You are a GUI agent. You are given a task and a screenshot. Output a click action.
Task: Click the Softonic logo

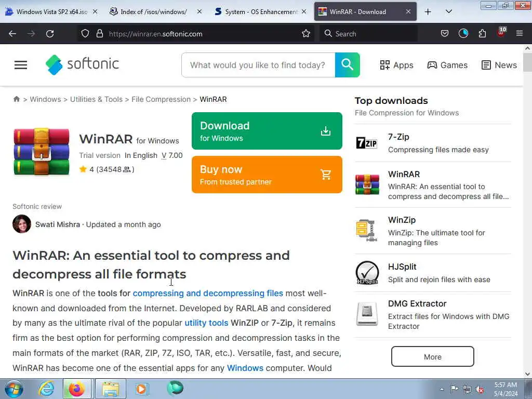[82, 64]
